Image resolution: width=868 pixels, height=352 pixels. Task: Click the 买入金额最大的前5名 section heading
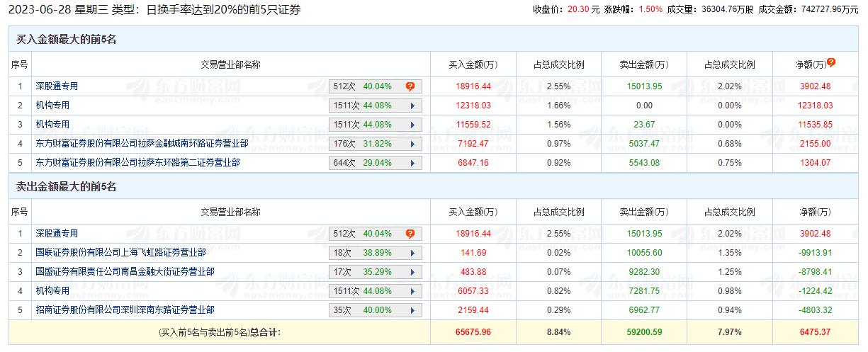[66, 40]
